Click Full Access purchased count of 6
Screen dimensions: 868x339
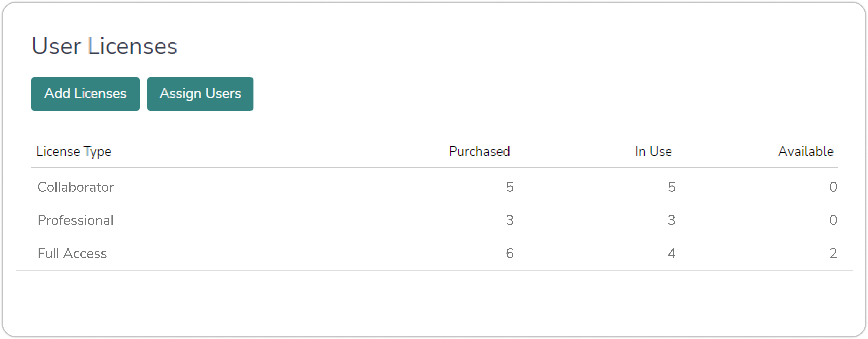tap(510, 253)
